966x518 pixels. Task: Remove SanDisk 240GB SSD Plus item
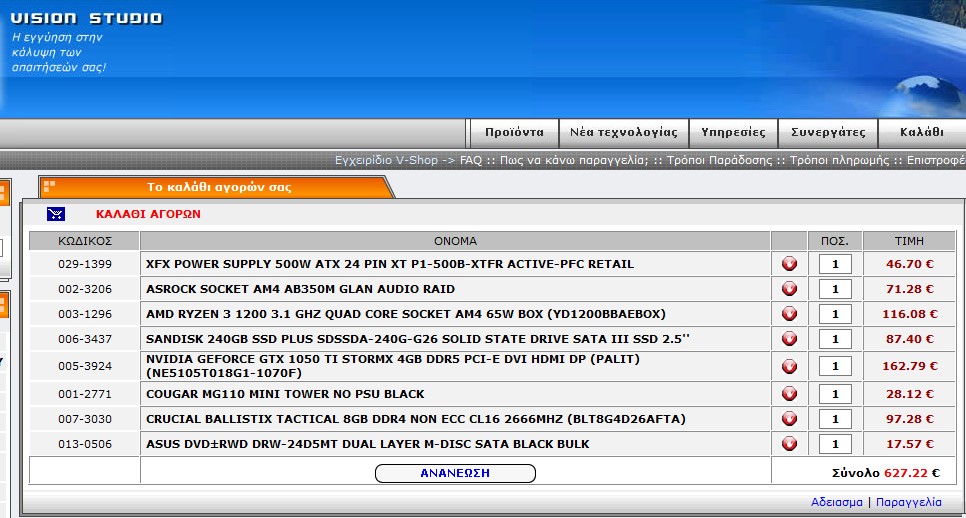coord(789,339)
